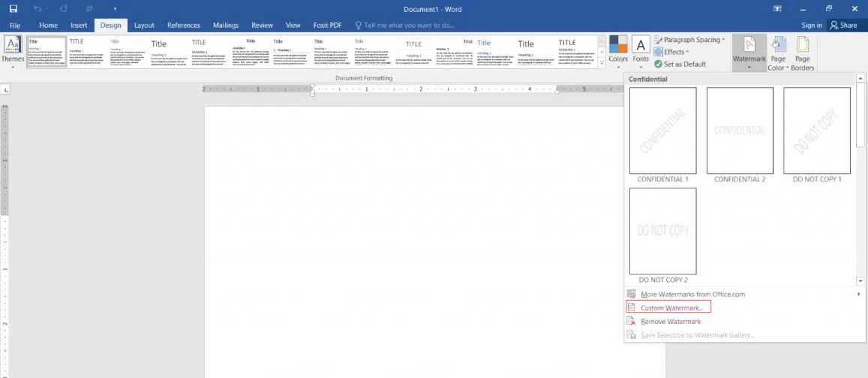868x378 pixels.
Task: Expand the Effects dropdown
Action: click(671, 52)
